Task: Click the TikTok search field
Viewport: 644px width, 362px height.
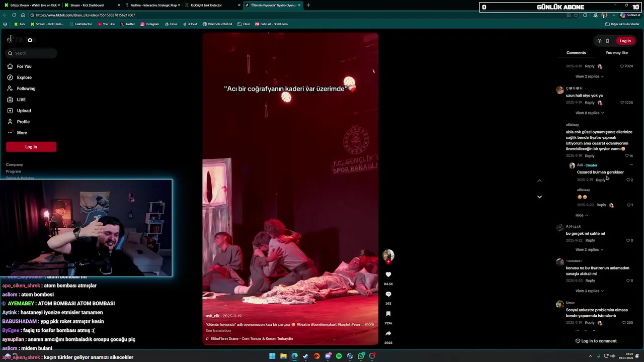Action: click(31, 53)
